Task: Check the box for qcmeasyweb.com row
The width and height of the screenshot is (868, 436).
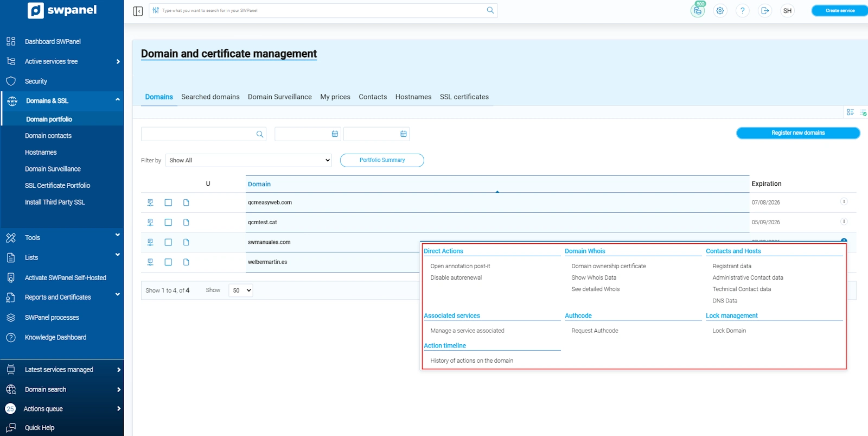Action: pos(168,203)
